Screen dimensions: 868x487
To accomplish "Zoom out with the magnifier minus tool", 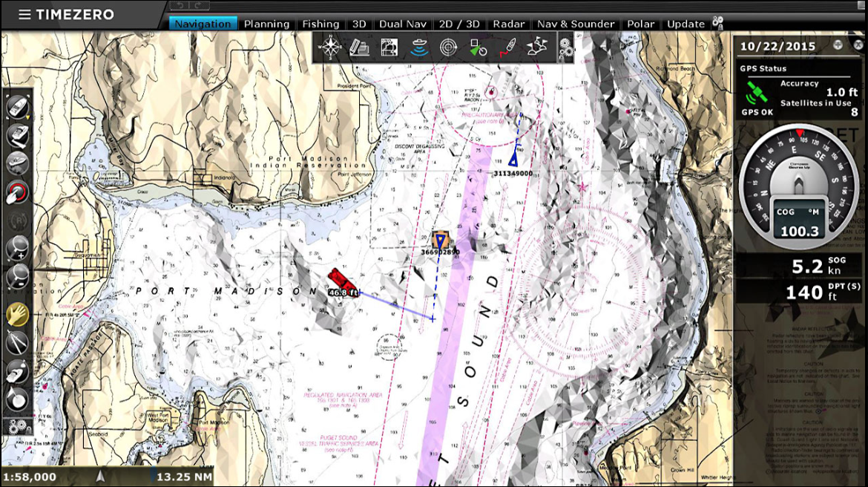I will [18, 277].
